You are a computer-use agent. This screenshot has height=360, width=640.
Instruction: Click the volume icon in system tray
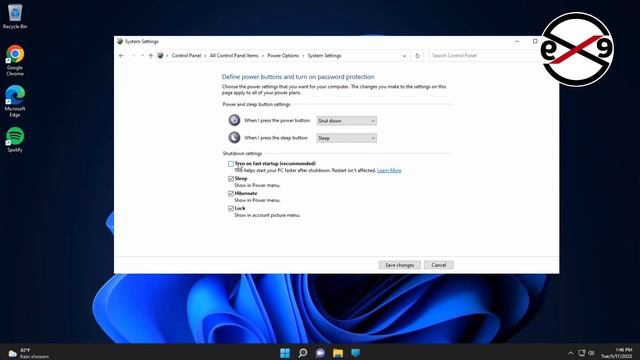point(591,353)
